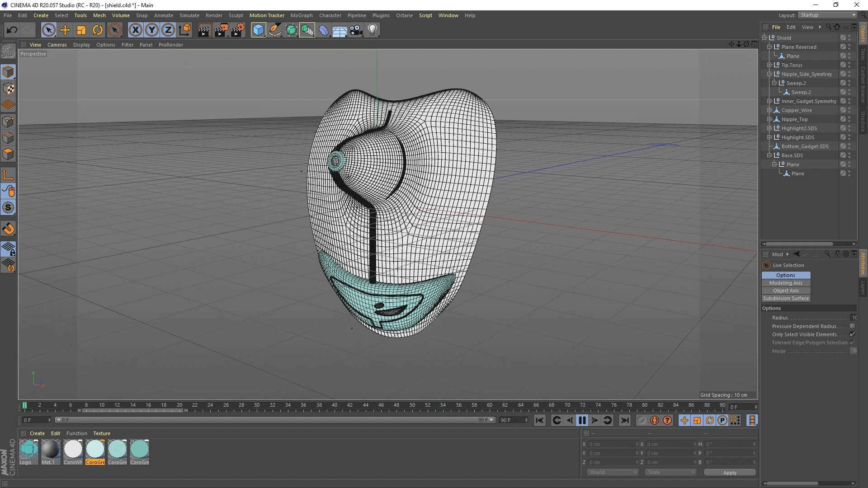This screenshot has width=868, height=488.
Task: Toggle Only Select Visible Elements checkbox
Action: 852,334
